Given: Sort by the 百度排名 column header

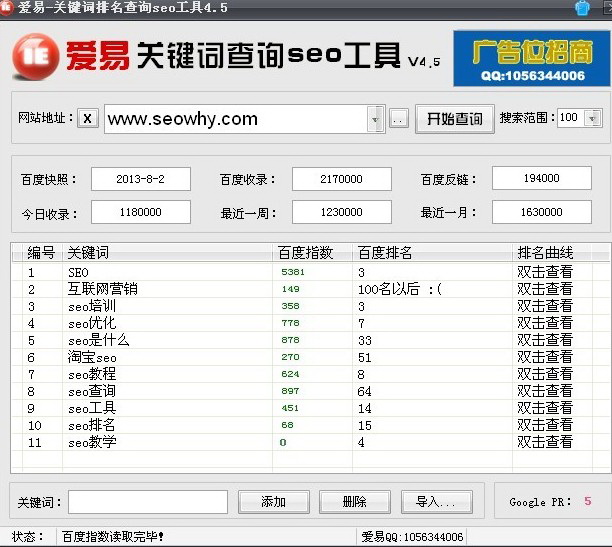Looking at the screenshot, I should point(432,253).
